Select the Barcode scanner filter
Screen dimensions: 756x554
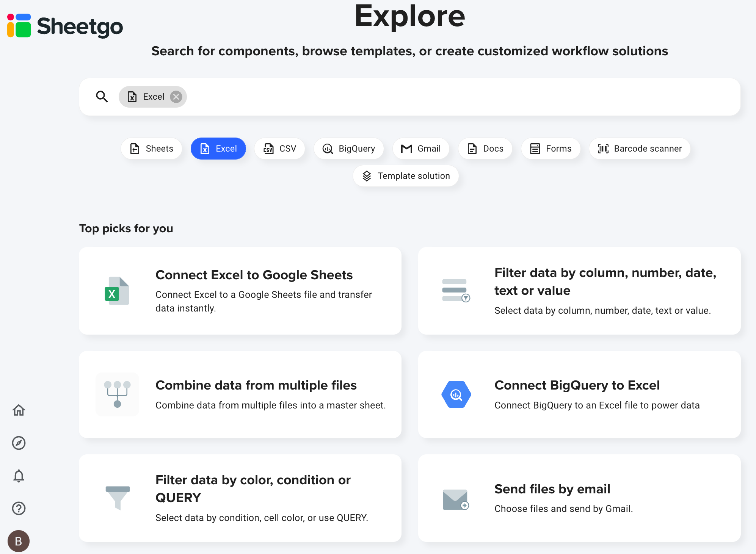click(640, 149)
